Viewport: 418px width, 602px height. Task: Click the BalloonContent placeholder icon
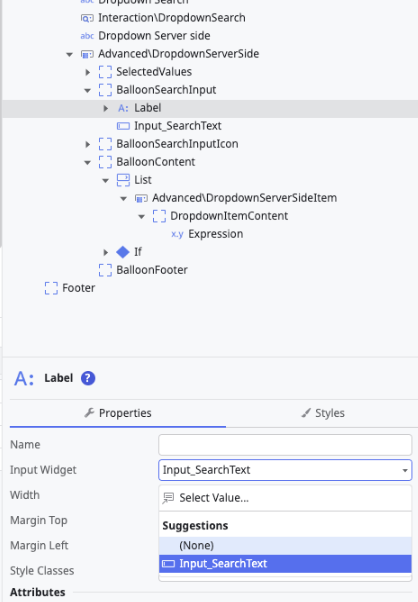click(x=105, y=162)
